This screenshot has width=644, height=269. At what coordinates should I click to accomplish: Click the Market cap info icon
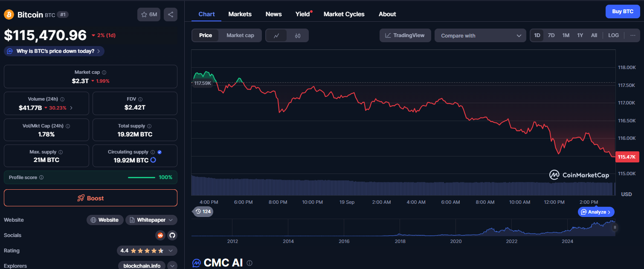click(104, 72)
